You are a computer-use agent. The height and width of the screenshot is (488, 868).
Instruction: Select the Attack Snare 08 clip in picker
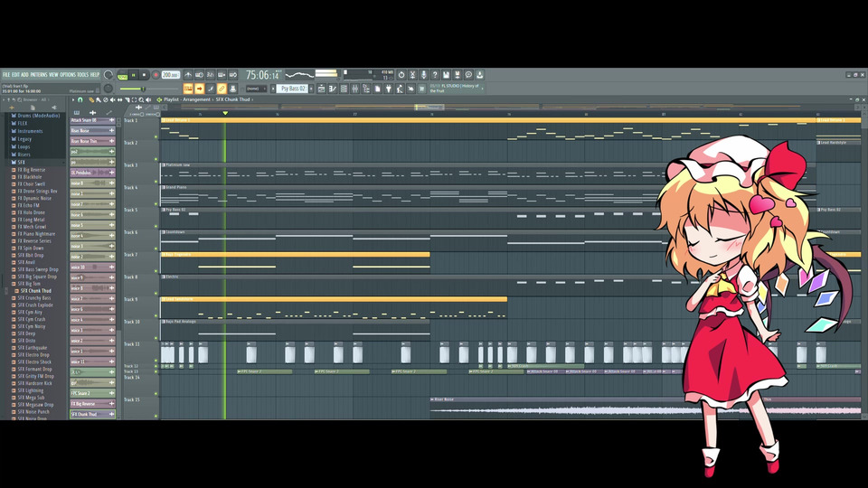[x=92, y=120]
